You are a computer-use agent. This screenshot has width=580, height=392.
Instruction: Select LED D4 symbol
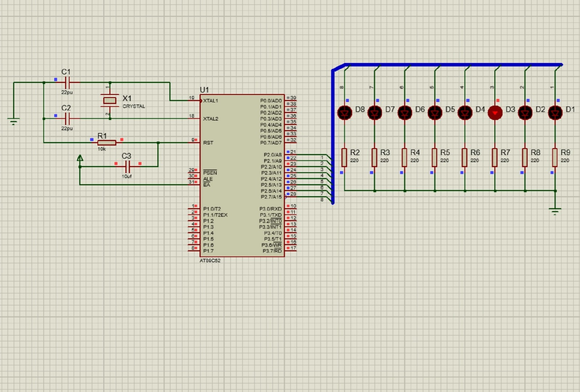465,113
